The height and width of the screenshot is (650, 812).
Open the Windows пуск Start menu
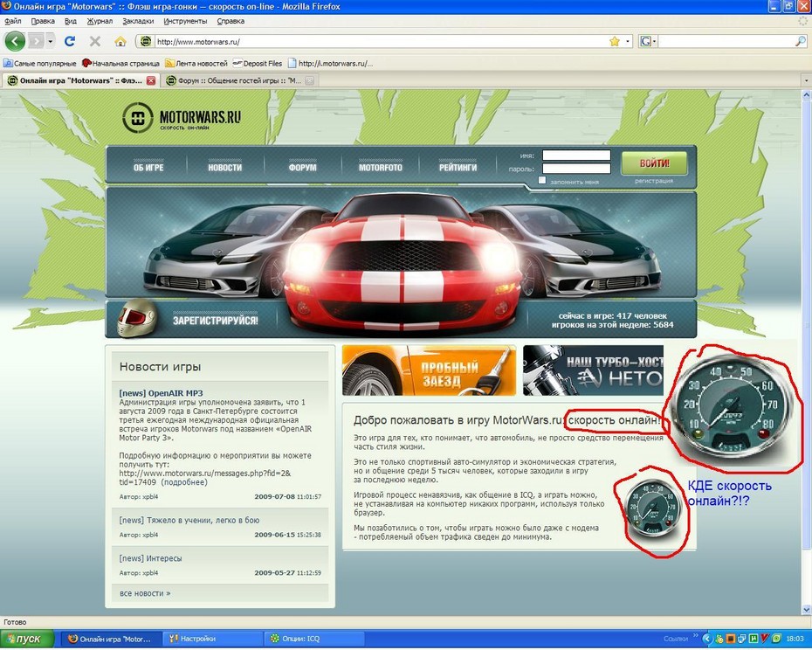(27, 640)
